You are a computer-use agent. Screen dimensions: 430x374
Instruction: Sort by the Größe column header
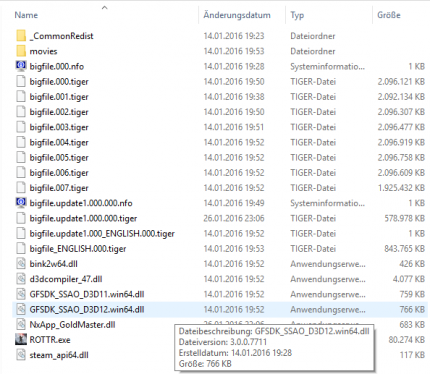[x=389, y=15]
